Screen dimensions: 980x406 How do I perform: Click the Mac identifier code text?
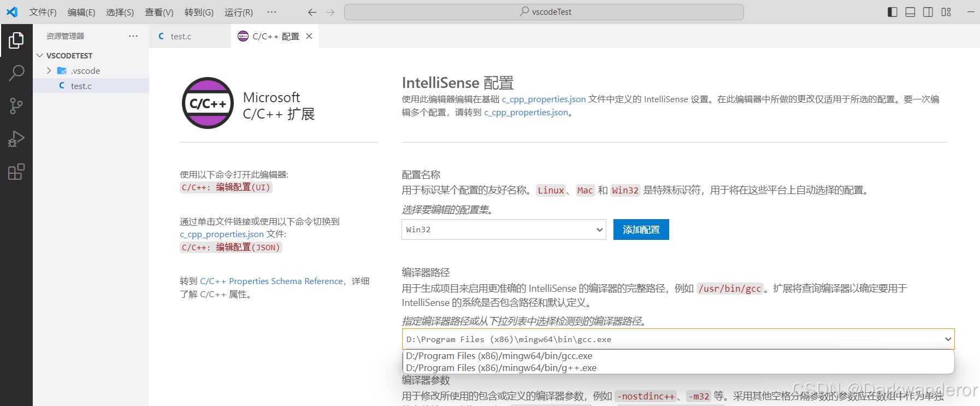tap(585, 191)
